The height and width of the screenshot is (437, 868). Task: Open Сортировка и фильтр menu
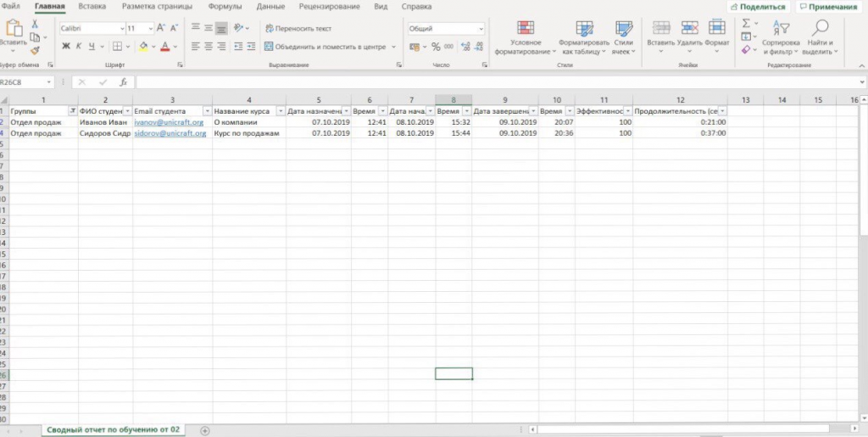pyautogui.click(x=781, y=37)
